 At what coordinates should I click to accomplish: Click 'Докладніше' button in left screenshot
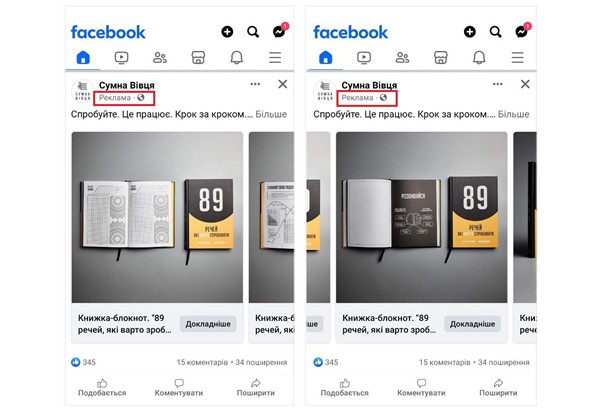(208, 324)
